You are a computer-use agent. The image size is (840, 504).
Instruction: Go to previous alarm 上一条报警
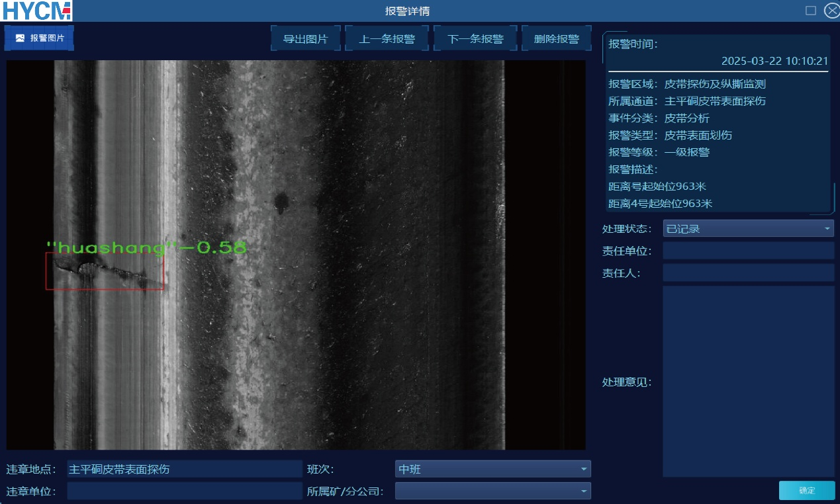[387, 38]
